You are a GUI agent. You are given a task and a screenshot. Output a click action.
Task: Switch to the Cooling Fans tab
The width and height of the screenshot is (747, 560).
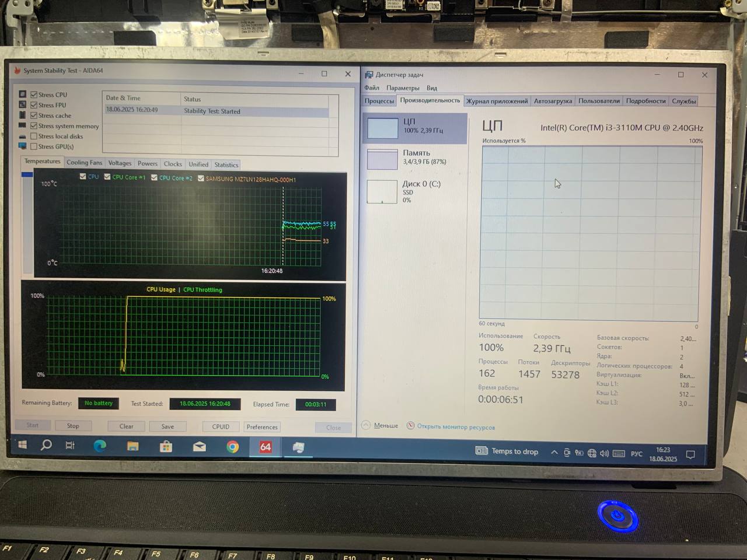pos(84,163)
